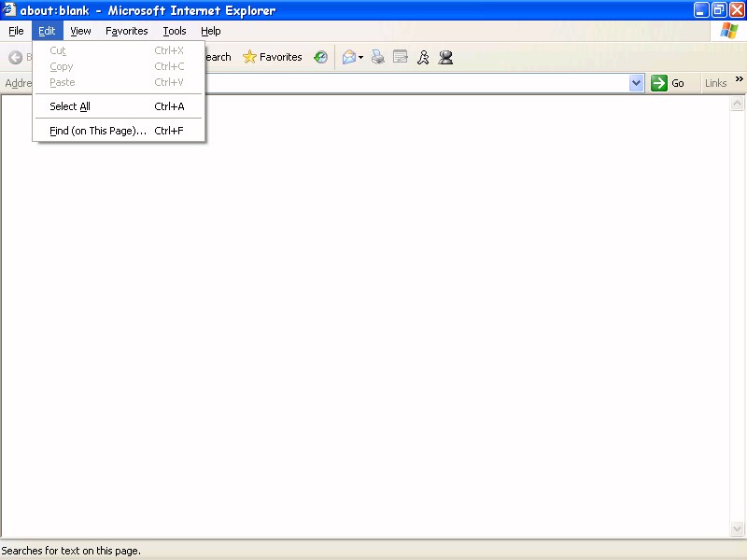Open the File menu
747x560 pixels.
(x=16, y=31)
